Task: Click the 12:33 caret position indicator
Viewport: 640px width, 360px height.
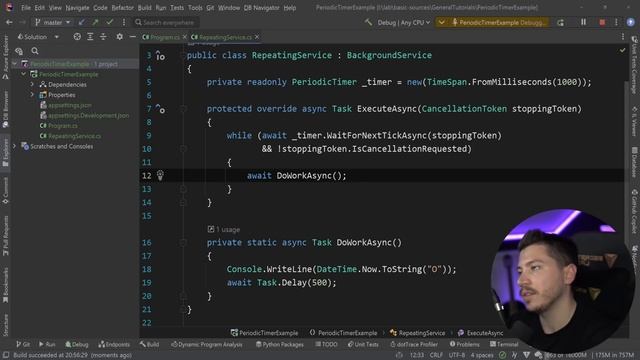Action: click(x=417, y=355)
